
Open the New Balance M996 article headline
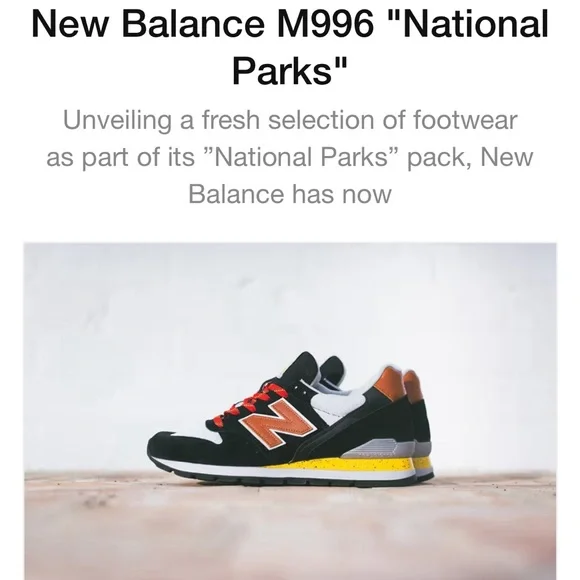click(290, 47)
